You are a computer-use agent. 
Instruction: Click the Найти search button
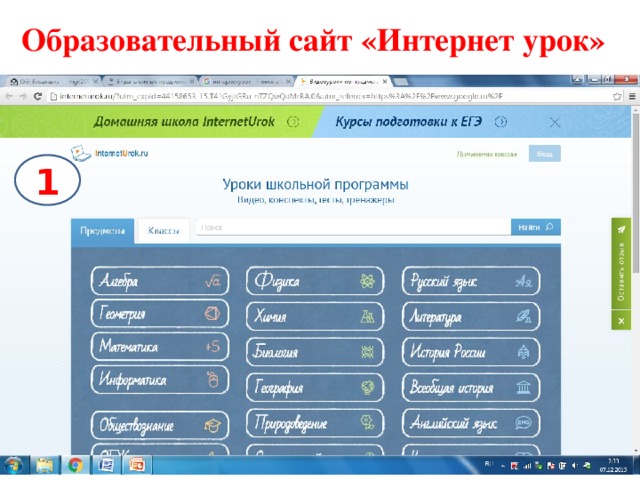(x=536, y=227)
